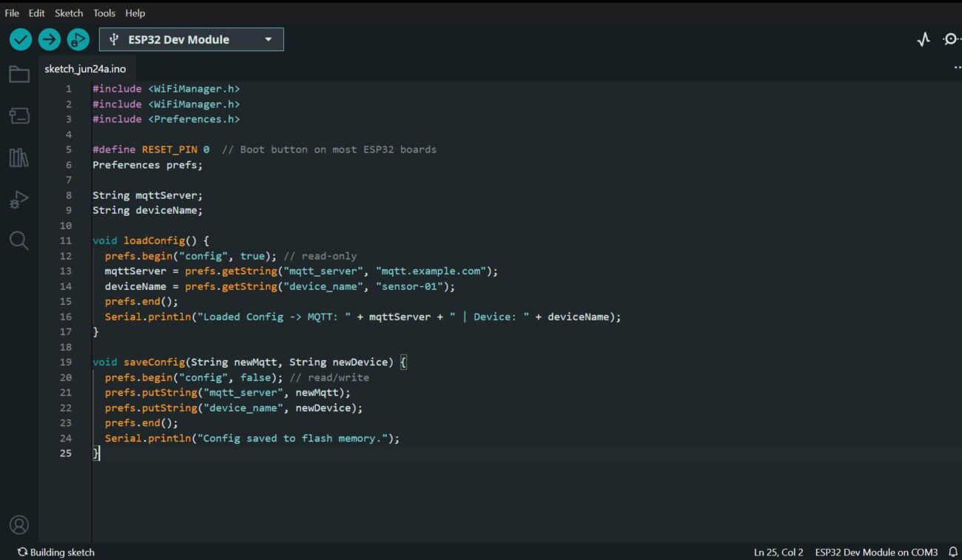Click ESP32 Dev Module on COM3 status
This screenshot has width=962, height=560.
(876, 552)
